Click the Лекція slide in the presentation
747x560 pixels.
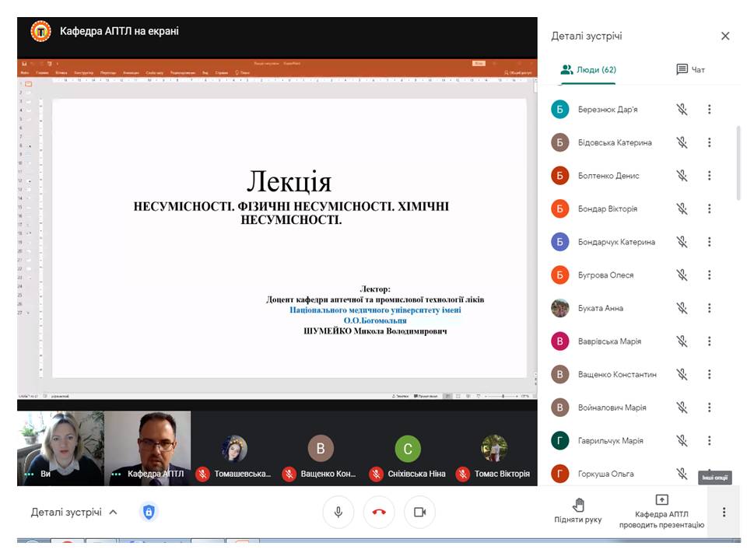point(289,238)
